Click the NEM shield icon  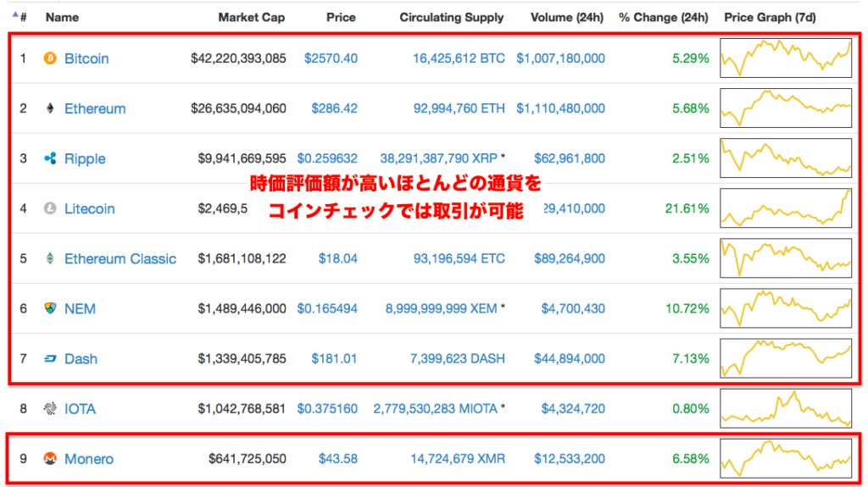coord(50,309)
